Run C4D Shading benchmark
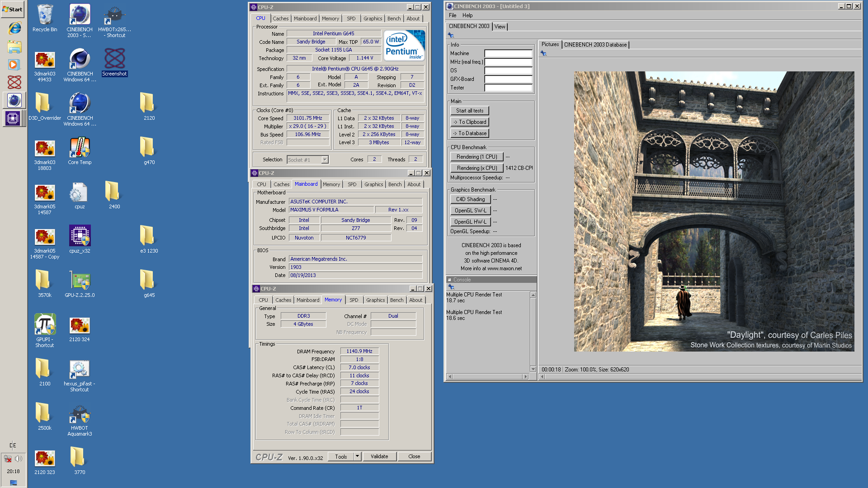Image resolution: width=868 pixels, height=488 pixels. (470, 199)
